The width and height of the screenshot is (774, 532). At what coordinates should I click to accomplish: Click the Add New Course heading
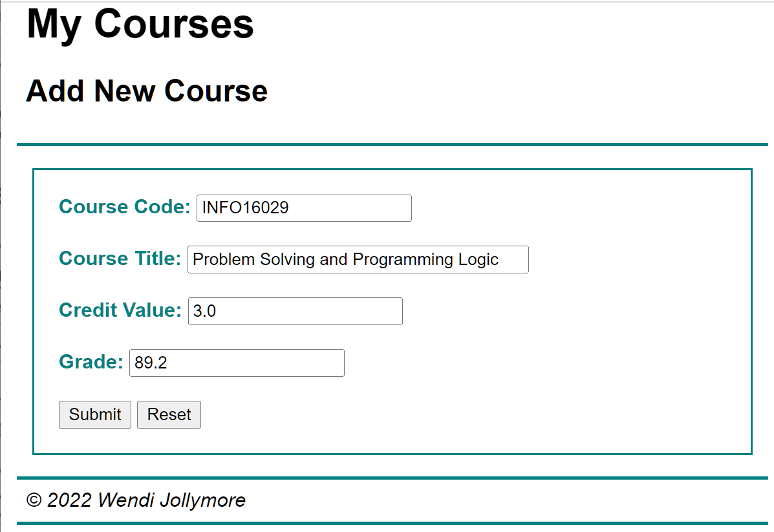[147, 91]
